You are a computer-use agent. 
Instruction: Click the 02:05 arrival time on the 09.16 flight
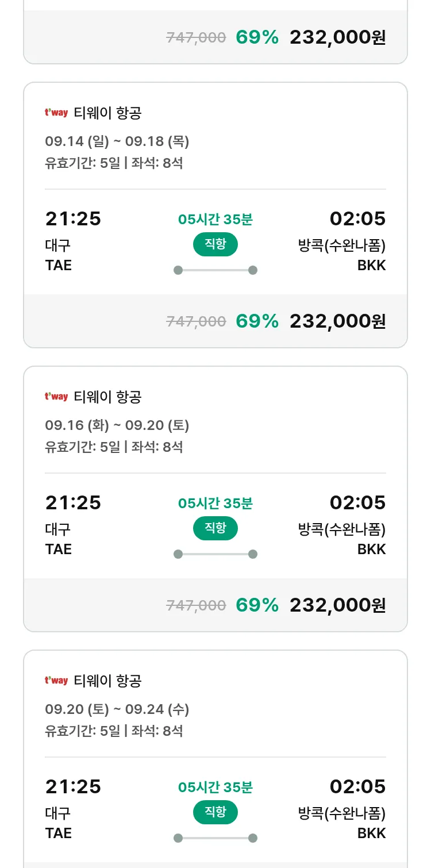point(357,503)
